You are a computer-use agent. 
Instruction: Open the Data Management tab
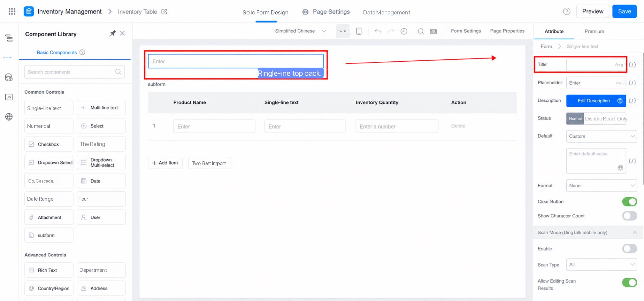386,12
